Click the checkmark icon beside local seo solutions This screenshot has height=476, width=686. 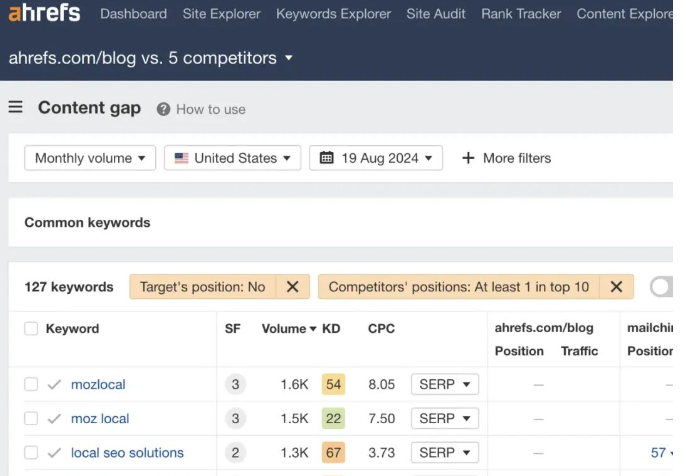pyautogui.click(x=54, y=453)
